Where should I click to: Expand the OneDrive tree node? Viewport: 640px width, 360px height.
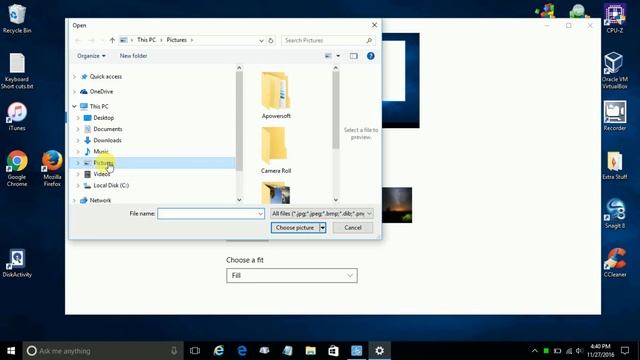point(74,91)
